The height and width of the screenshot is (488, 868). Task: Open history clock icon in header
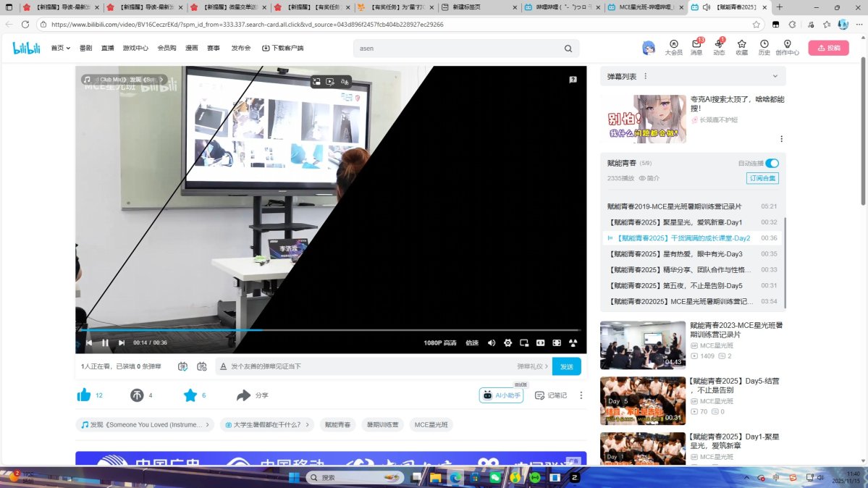(764, 45)
